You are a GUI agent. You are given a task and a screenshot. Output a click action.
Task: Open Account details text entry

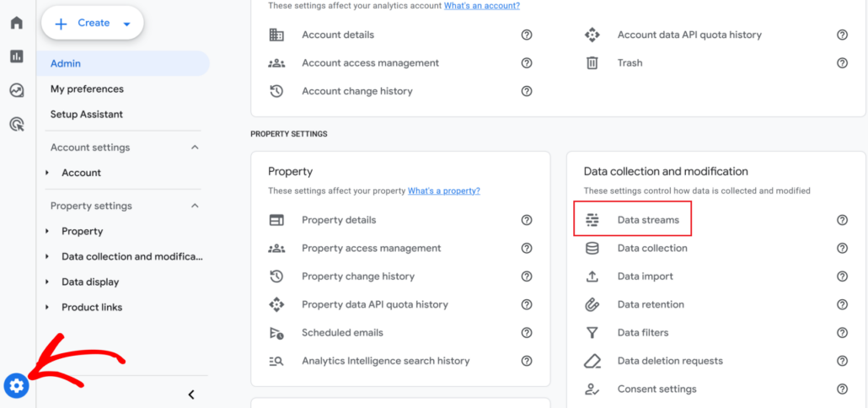(x=338, y=35)
